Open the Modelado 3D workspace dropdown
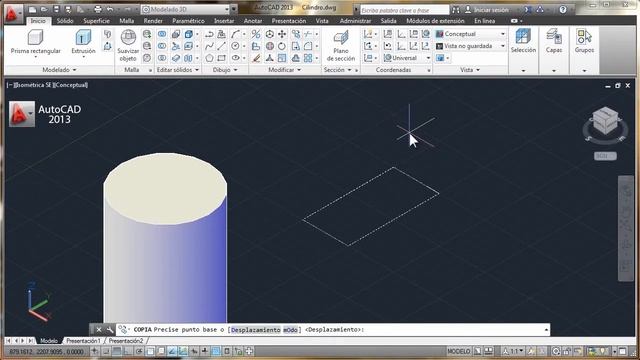Screen dimensions: 640x360 click(186, 9)
